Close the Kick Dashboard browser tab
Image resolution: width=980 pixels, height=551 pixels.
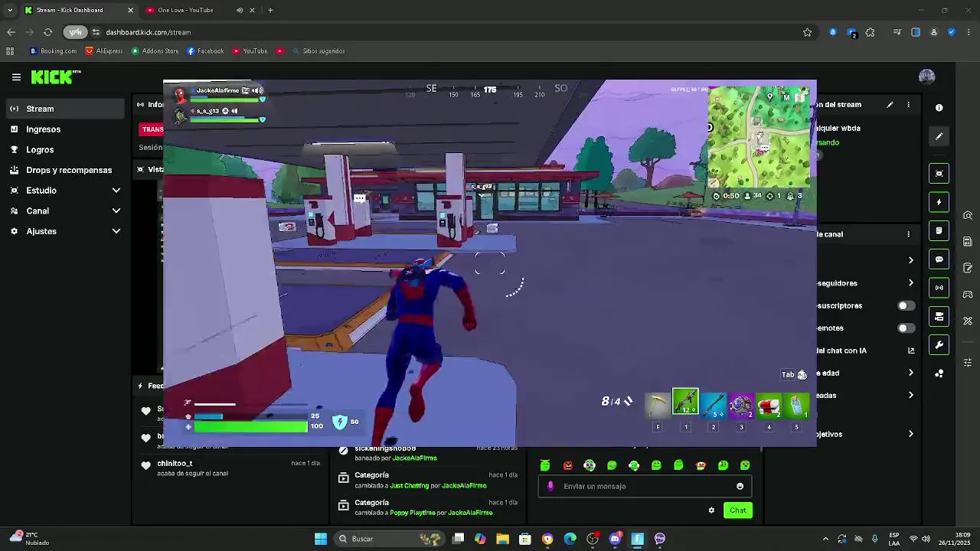point(130,10)
